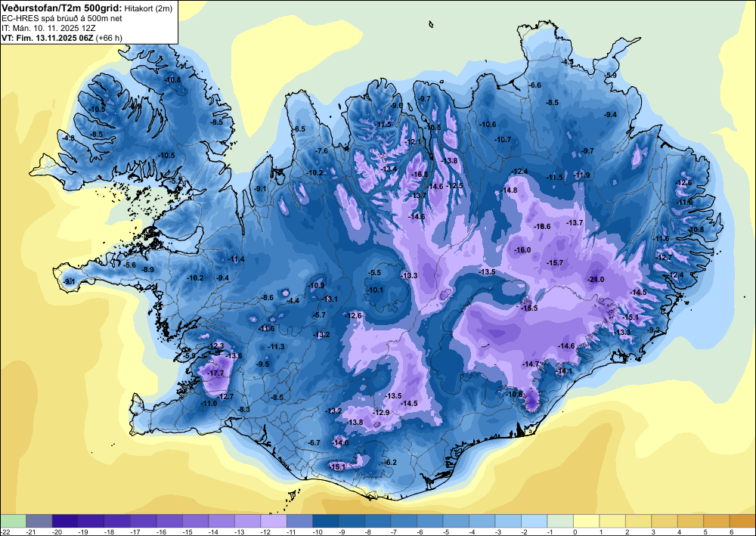Click the 'IT: Mán. 10. 11. 2025 12Z' line
The height and width of the screenshot is (536, 756).
[48, 28]
